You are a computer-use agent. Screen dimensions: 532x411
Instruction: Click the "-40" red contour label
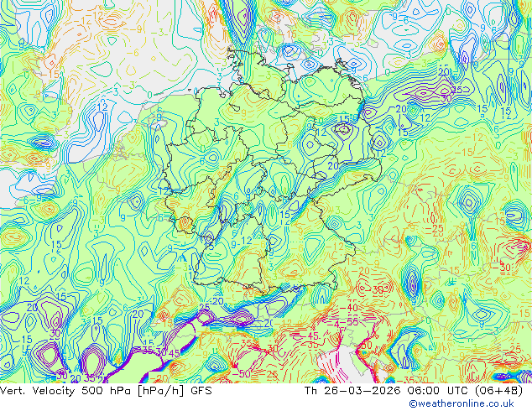[x=348, y=308]
